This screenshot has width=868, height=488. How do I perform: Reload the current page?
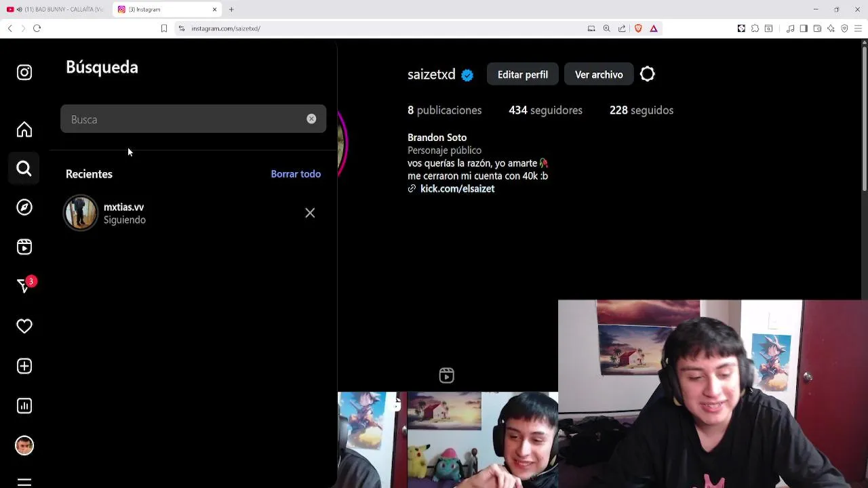click(37, 28)
